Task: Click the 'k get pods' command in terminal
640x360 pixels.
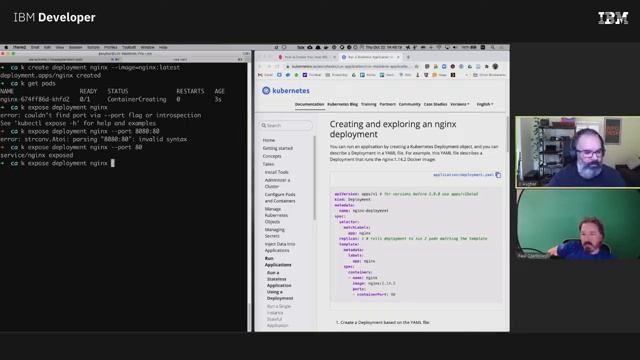Action: pos(38,83)
